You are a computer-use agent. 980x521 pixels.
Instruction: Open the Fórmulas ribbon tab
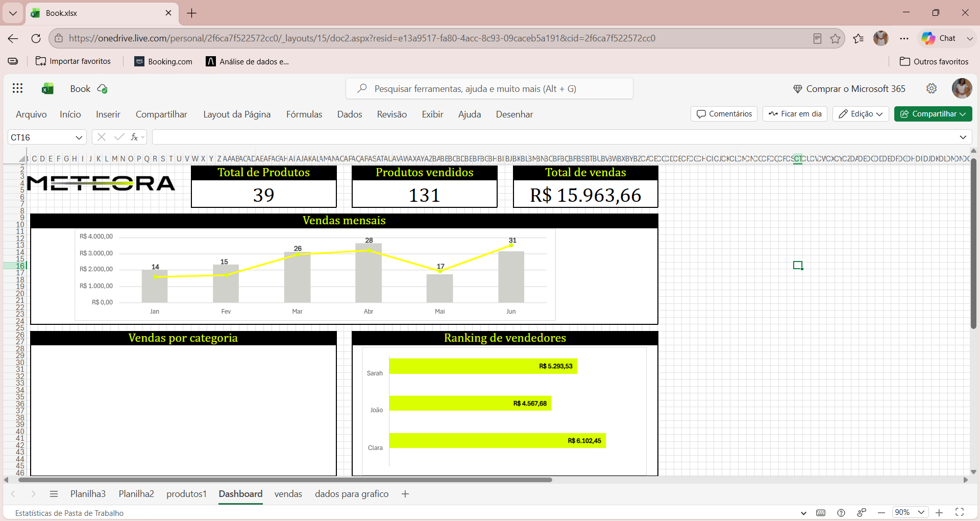(x=304, y=114)
